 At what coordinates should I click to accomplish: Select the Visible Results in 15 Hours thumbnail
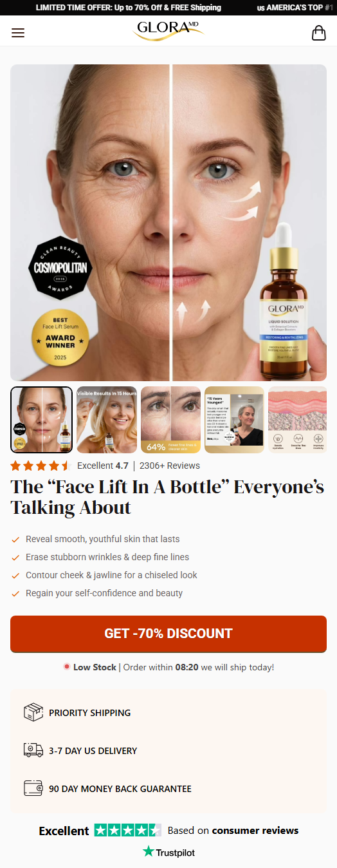click(107, 420)
